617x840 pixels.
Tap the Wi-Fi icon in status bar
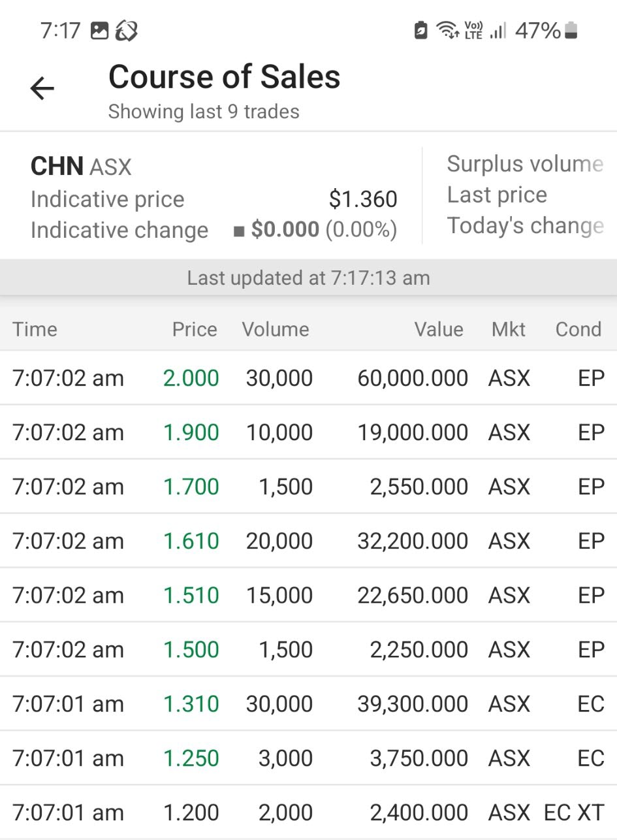pos(447,30)
